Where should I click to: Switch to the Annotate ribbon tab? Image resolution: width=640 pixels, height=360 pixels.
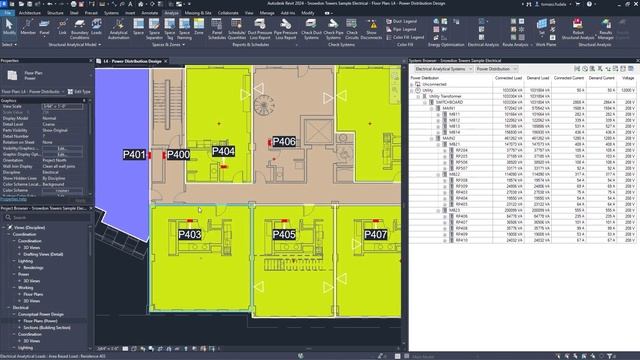[150, 13]
